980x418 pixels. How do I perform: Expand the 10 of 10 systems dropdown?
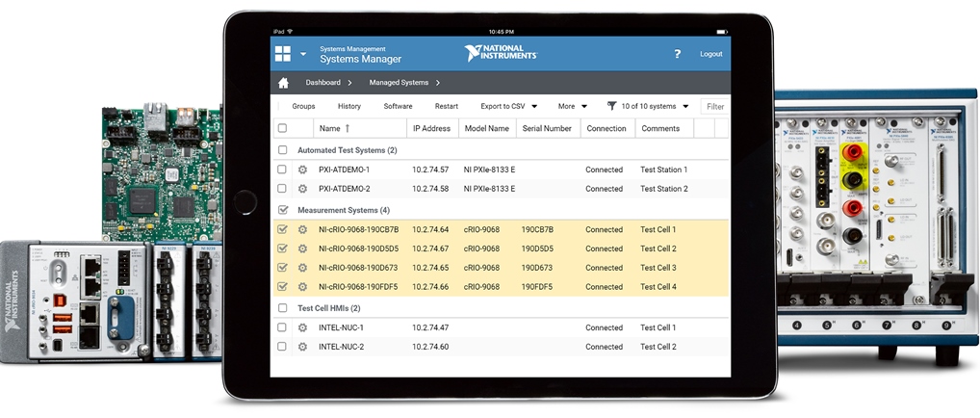[655, 106]
